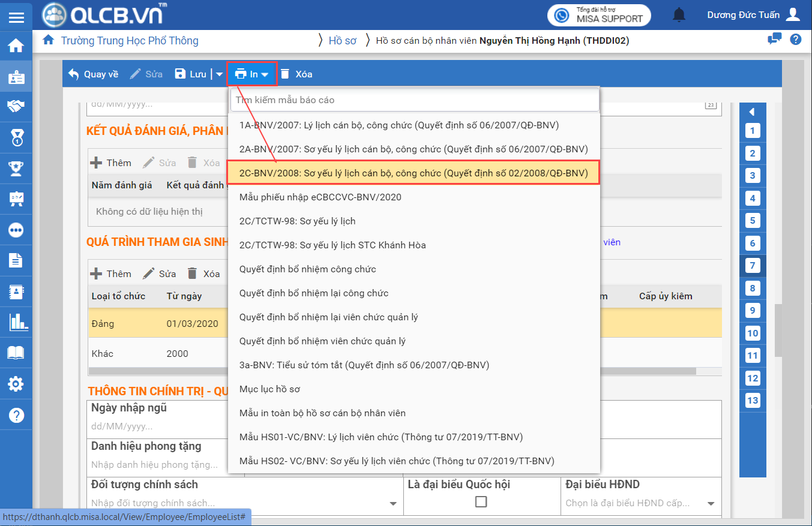The width and height of the screenshot is (812, 526).
Task: Select 2C-BNV/2008 Sơ yếu lý lịch template
Action: pos(413,173)
